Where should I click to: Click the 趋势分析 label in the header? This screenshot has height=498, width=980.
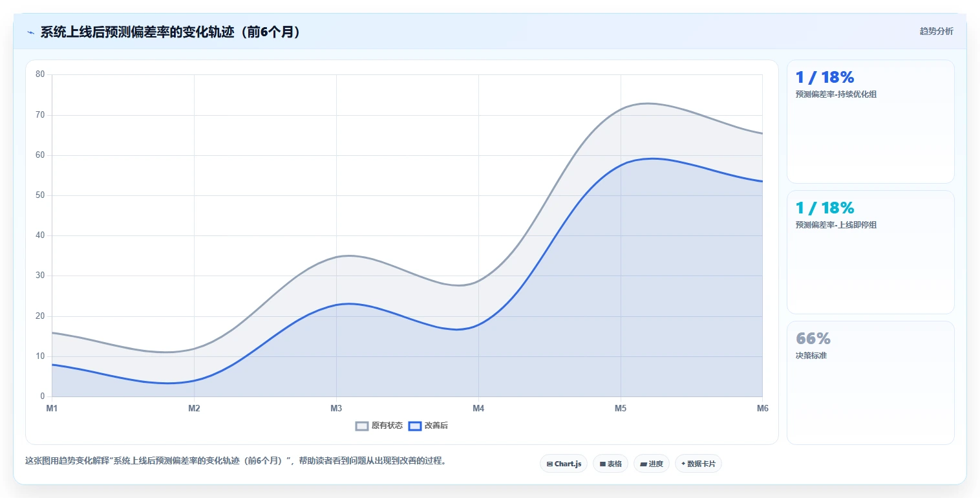pos(937,31)
